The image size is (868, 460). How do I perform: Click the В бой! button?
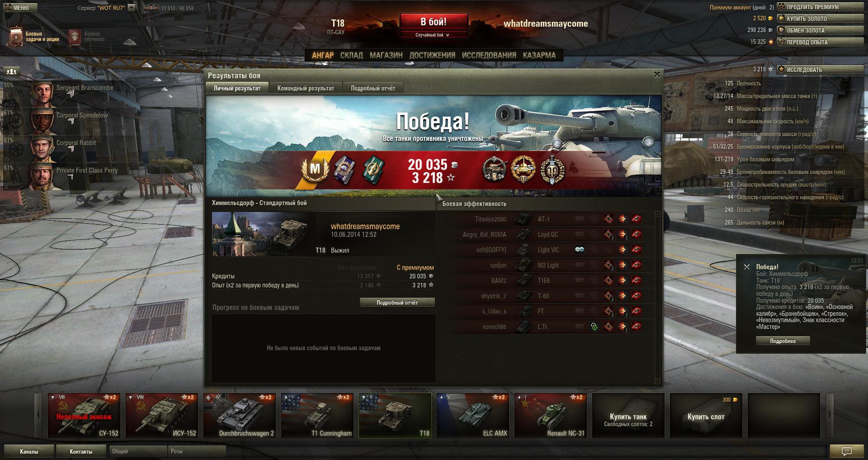433,22
